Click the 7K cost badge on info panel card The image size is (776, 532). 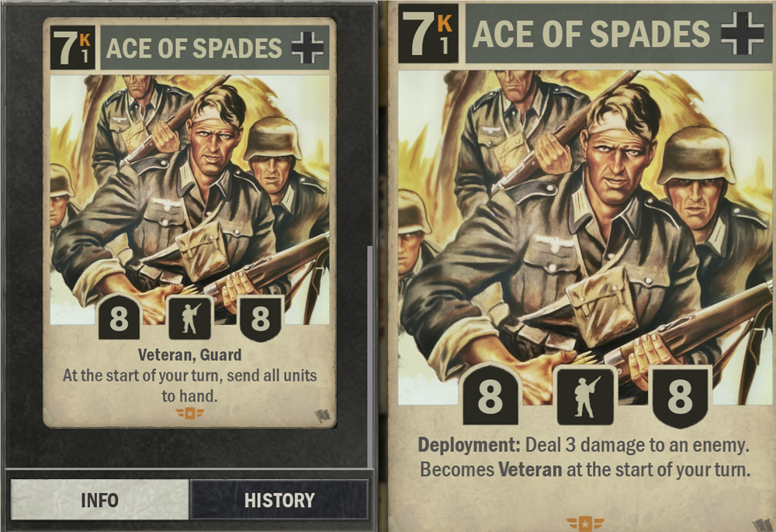pos(73,47)
